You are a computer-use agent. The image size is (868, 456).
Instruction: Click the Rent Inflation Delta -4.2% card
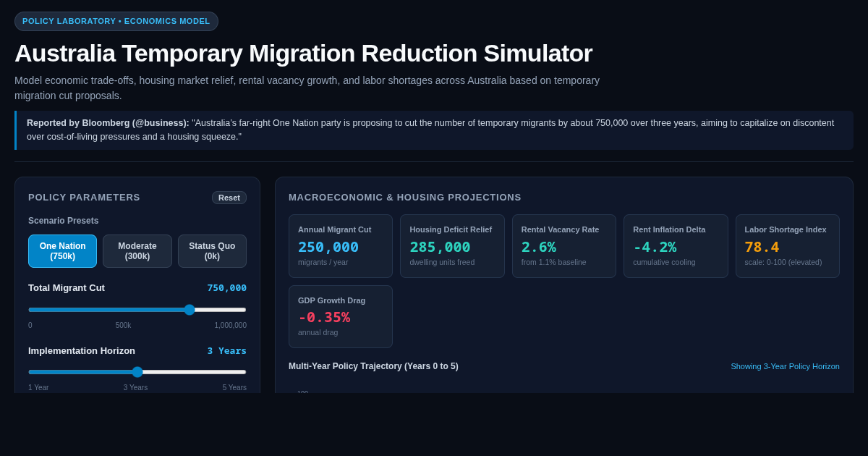[x=676, y=246]
